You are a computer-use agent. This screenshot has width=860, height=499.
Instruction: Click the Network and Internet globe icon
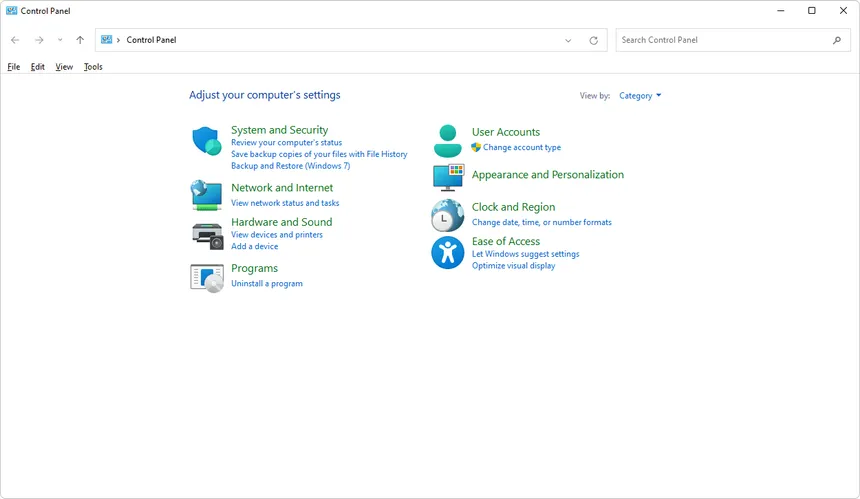(x=207, y=195)
